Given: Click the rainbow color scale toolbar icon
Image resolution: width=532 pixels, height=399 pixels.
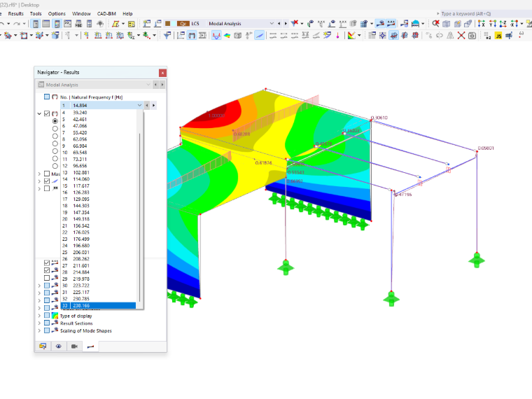Looking at the screenshot, I should pos(351,36).
